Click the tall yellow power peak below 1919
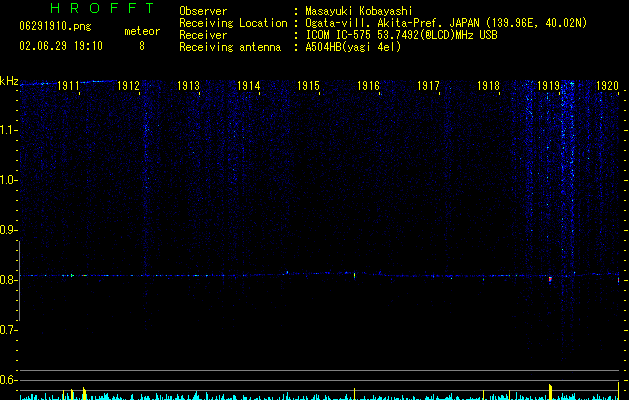The image size is (629, 400). (x=551, y=392)
